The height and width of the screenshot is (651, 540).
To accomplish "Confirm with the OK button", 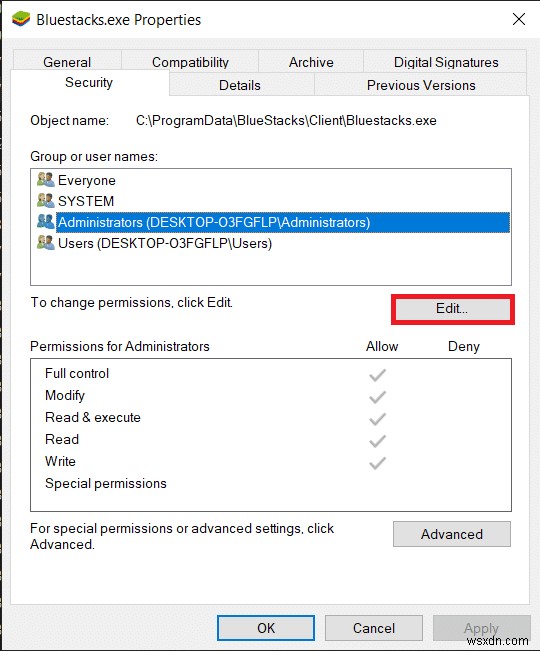I will (266, 628).
